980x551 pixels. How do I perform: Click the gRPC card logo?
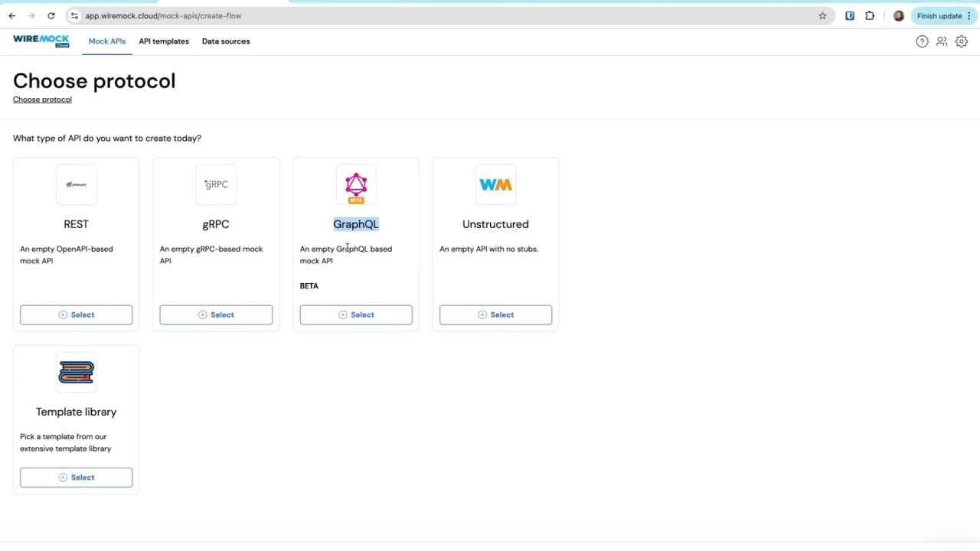click(x=216, y=184)
